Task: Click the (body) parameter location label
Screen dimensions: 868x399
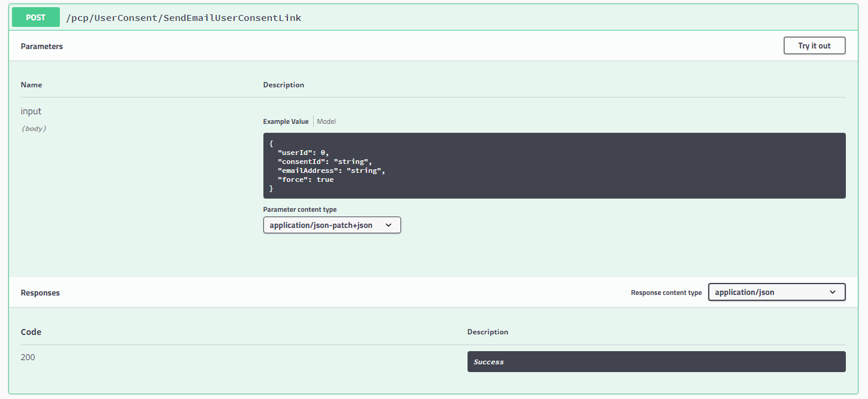Action: click(x=34, y=129)
